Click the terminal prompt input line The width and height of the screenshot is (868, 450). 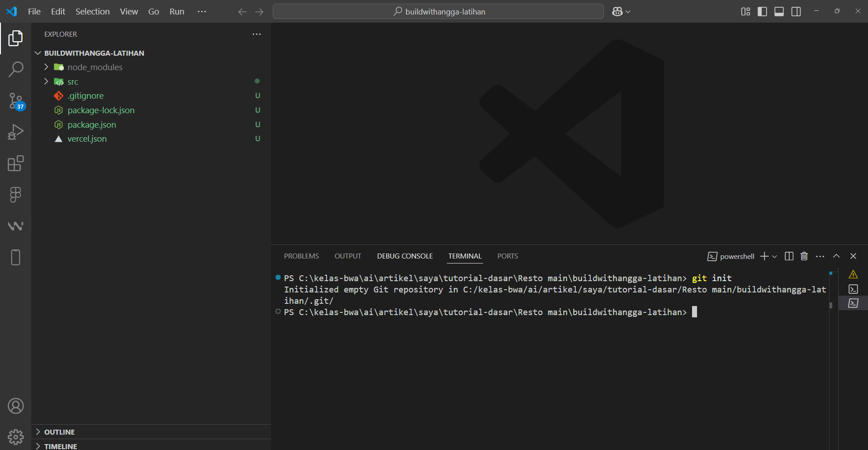[490, 312]
